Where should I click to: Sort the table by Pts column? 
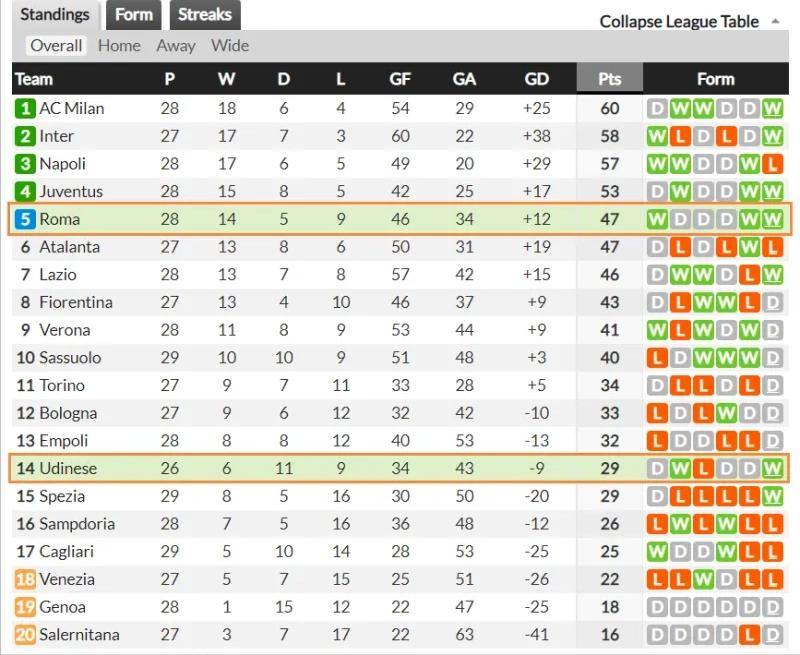[x=609, y=79]
